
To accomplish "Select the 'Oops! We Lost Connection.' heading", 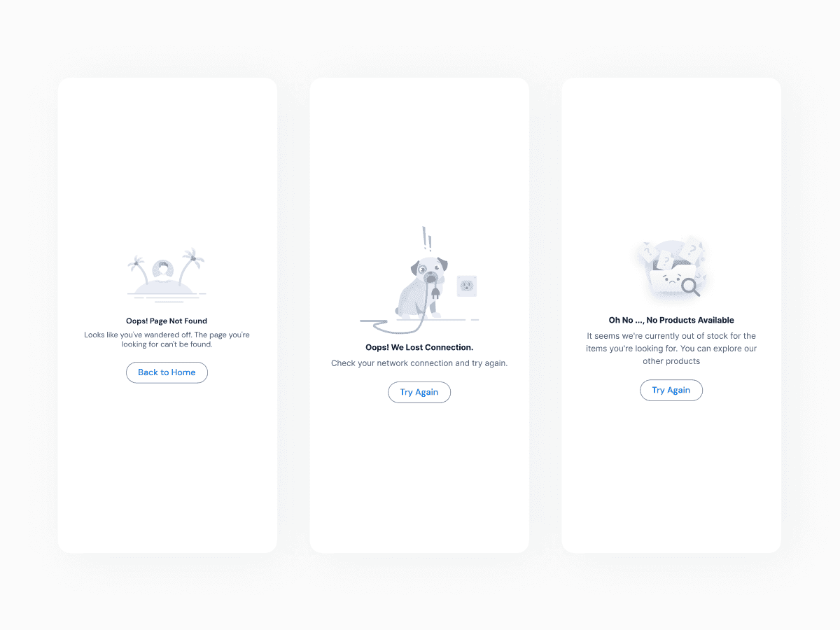I will tap(419, 347).
